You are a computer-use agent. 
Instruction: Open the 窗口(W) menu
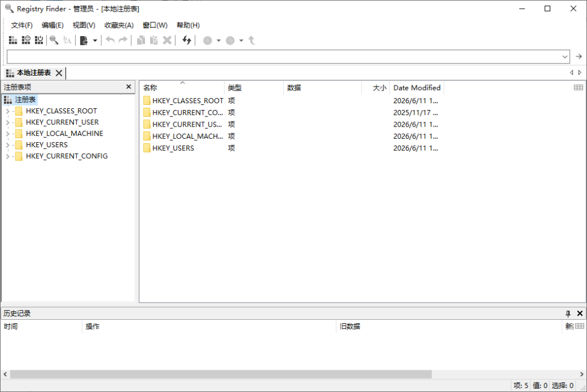[x=155, y=25]
